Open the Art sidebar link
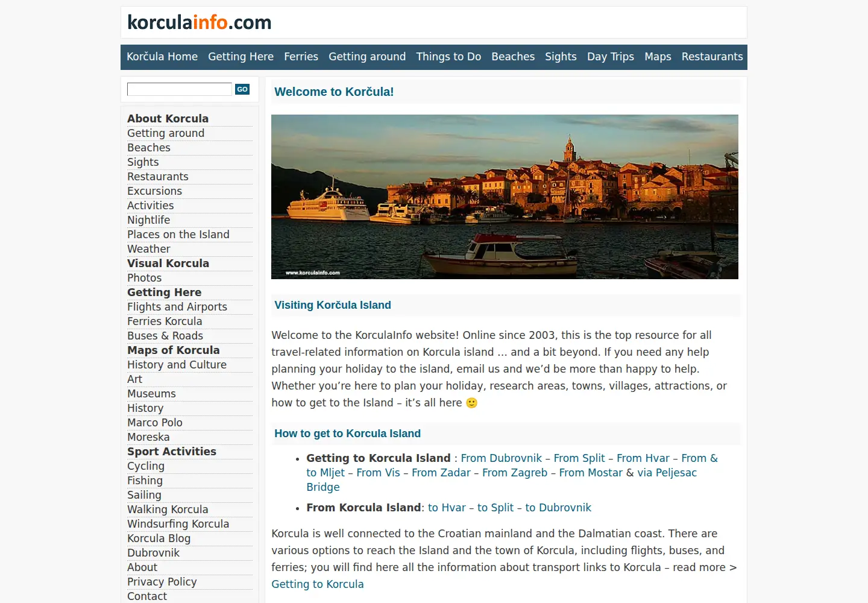Viewport: 868px width, 603px height. coord(134,379)
